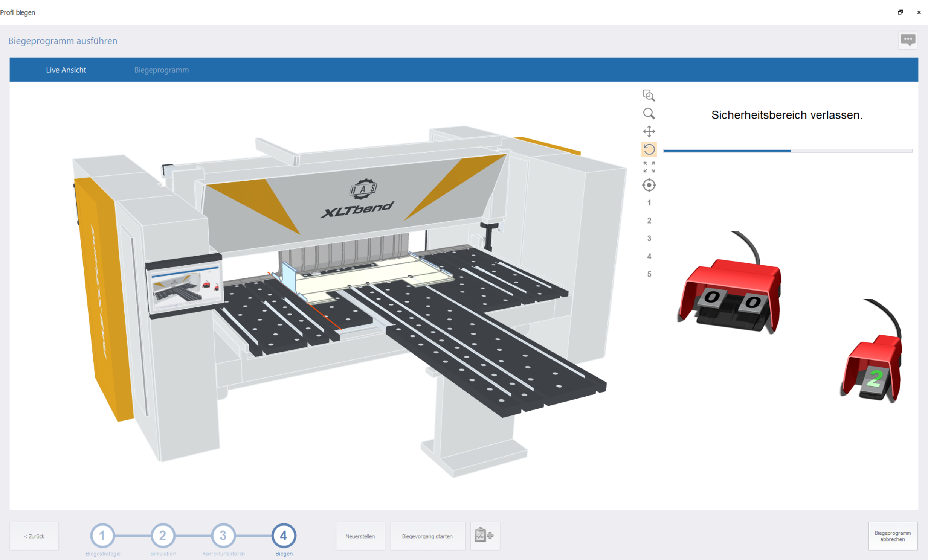Select view preset number 1
The height and width of the screenshot is (560, 928).
(x=649, y=203)
